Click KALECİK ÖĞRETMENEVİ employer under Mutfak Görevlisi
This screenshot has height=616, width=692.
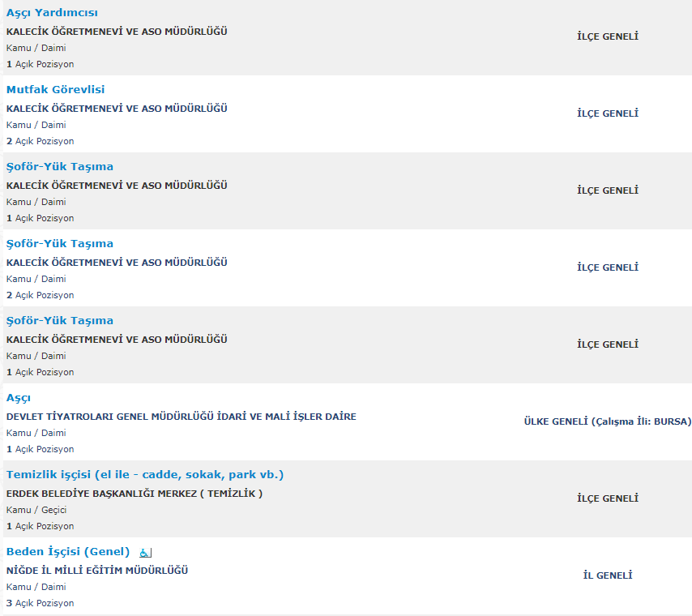(x=117, y=109)
